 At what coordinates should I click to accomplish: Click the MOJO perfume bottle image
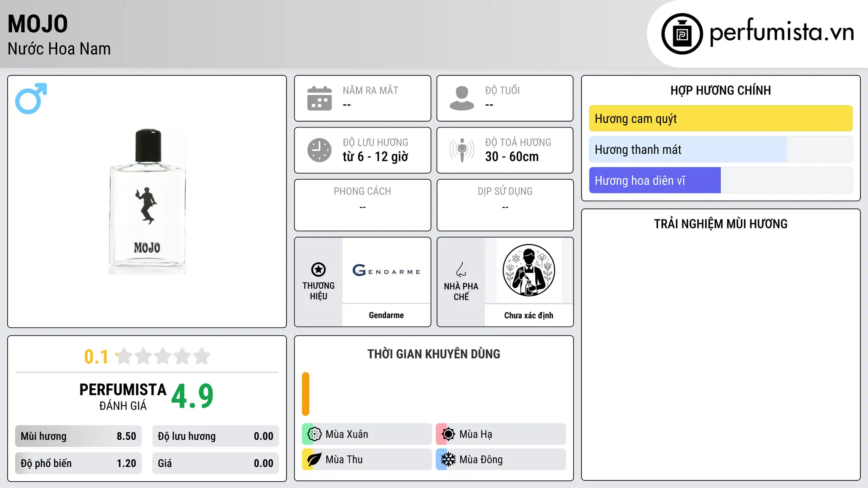click(x=147, y=202)
